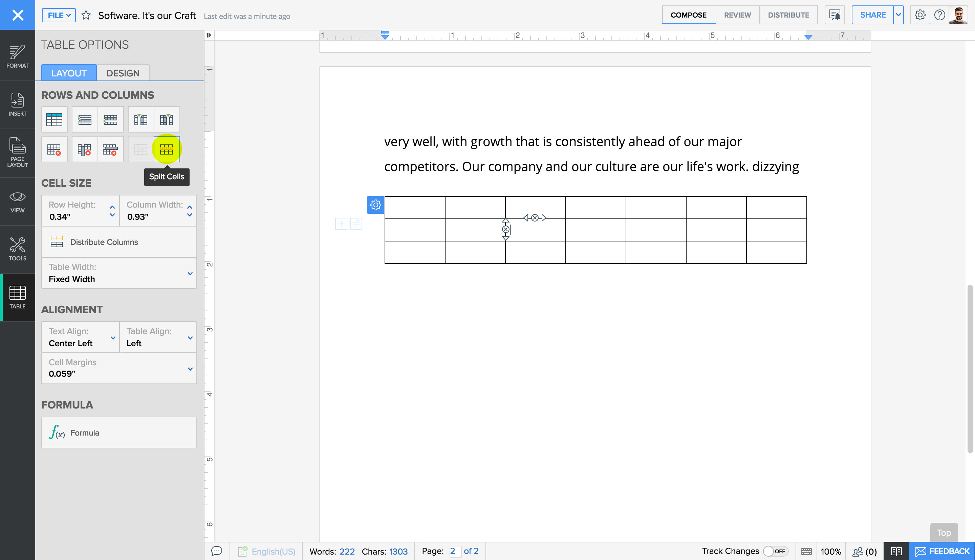The width and height of the screenshot is (975, 560).
Task: Open the Text Align dropdown
Action: pyautogui.click(x=113, y=338)
